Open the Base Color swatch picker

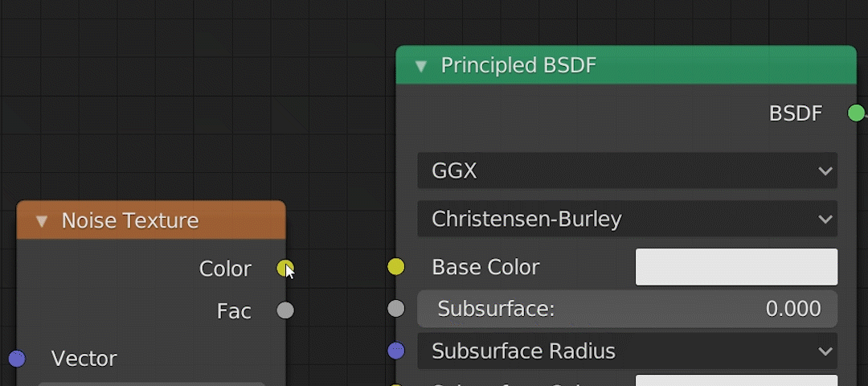point(736,267)
